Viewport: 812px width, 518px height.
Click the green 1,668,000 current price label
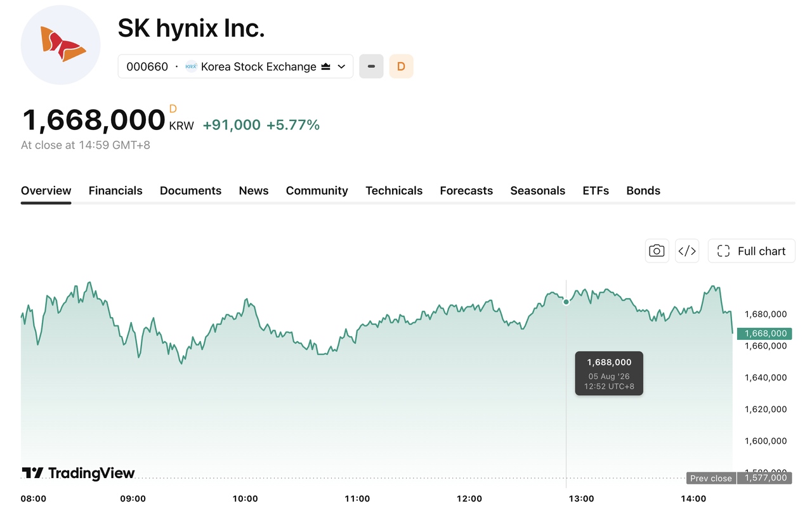(764, 333)
